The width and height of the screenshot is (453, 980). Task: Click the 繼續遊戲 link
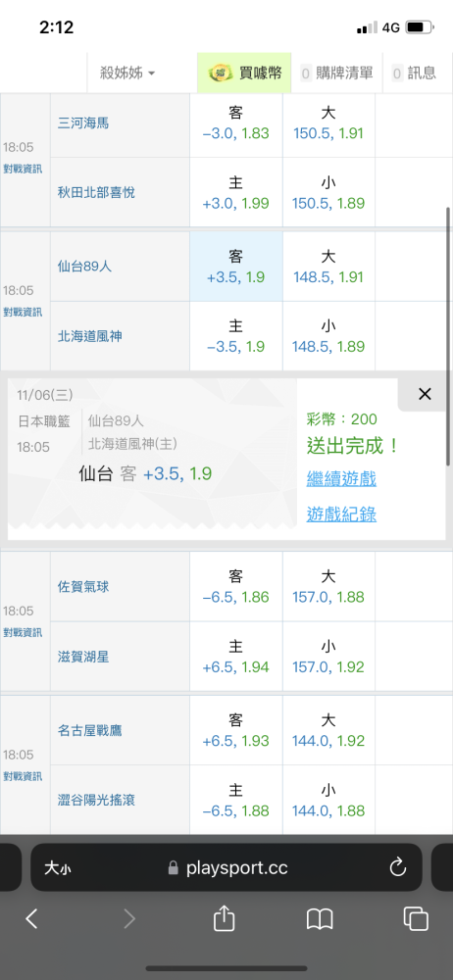(x=341, y=479)
